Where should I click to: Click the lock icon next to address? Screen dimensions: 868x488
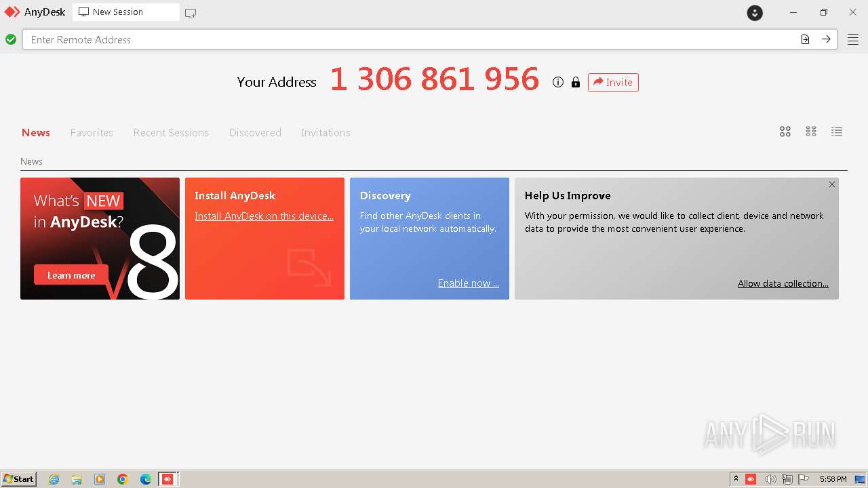tap(576, 82)
